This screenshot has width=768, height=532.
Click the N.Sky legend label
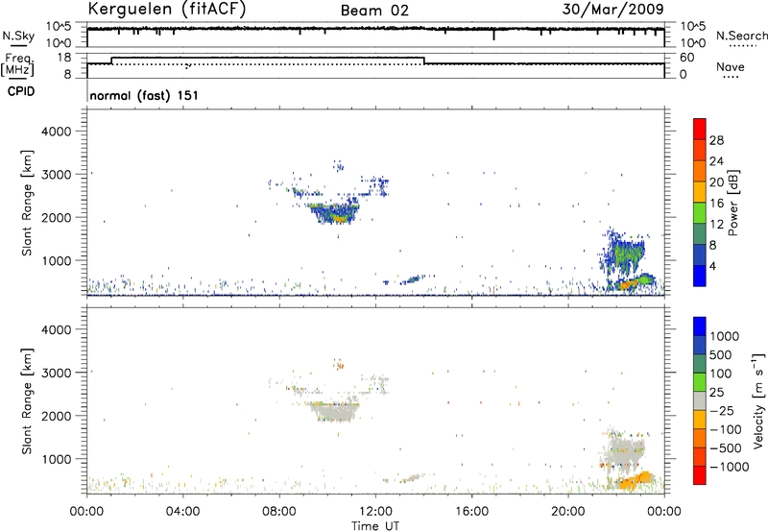(x=18, y=36)
